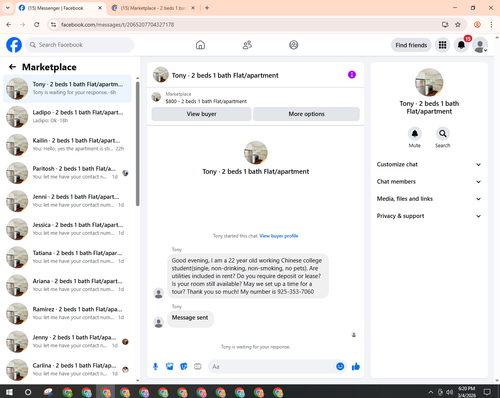Image resolution: width=500 pixels, height=398 pixels.
Task: Open the tab search dropdown arrow
Action: pos(8,8)
